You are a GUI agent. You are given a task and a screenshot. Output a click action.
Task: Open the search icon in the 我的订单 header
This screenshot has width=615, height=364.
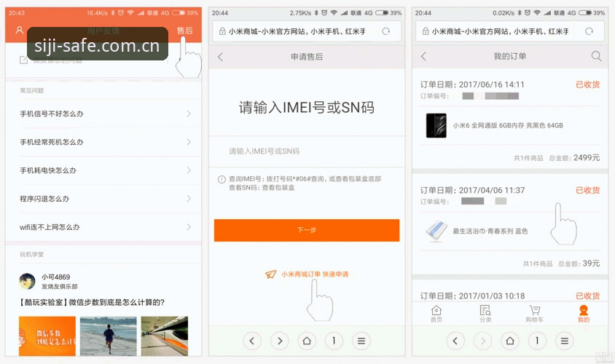596,56
